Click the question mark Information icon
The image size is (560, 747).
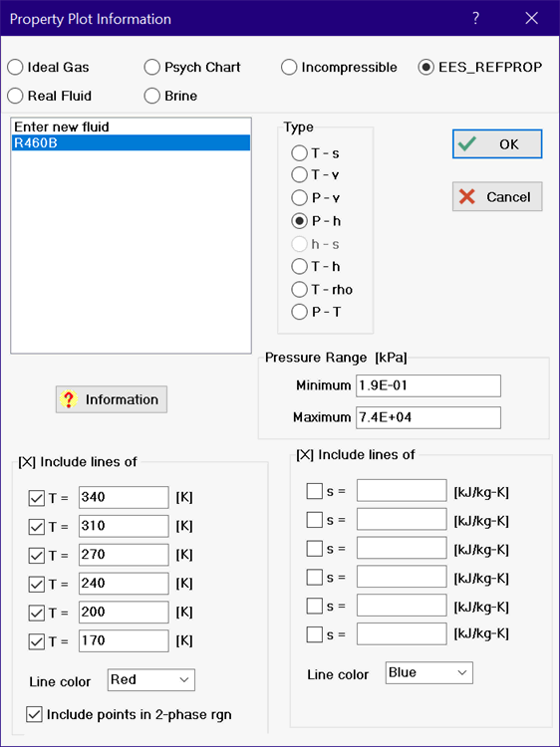point(69,399)
